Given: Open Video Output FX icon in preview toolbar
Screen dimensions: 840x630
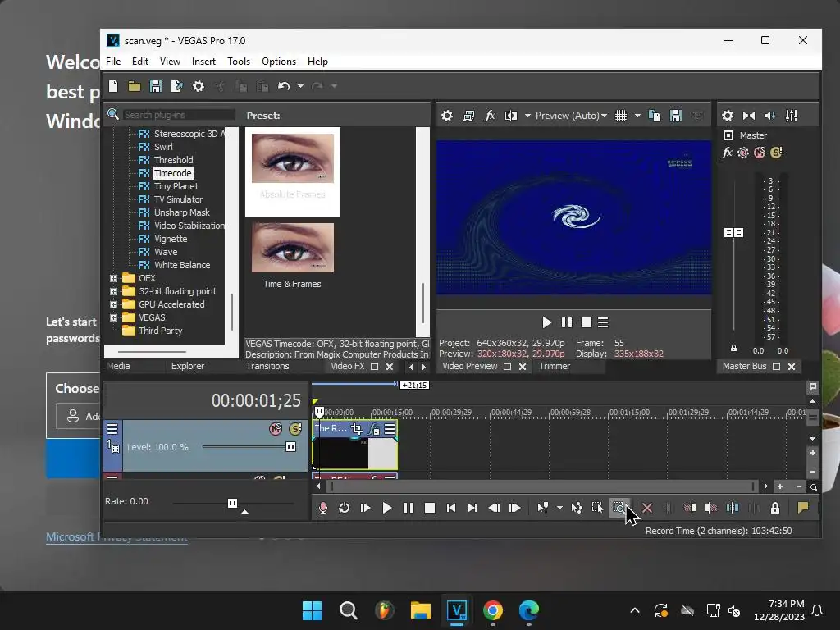Looking at the screenshot, I should point(489,116).
